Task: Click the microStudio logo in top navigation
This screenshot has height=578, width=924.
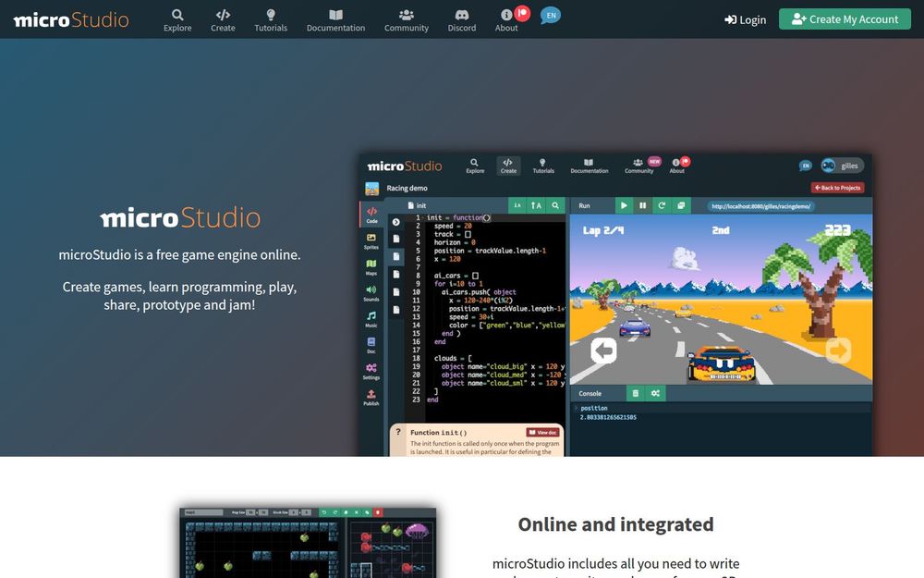Action: pos(71,19)
